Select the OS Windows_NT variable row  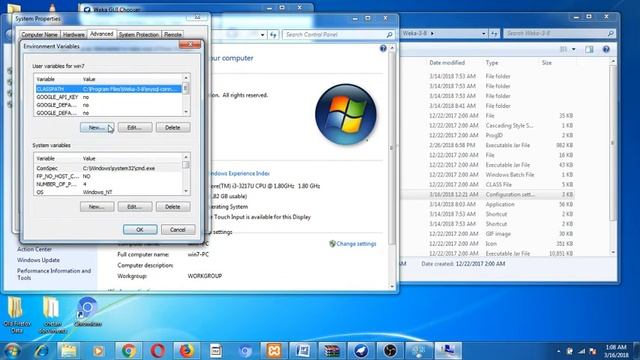108,192
